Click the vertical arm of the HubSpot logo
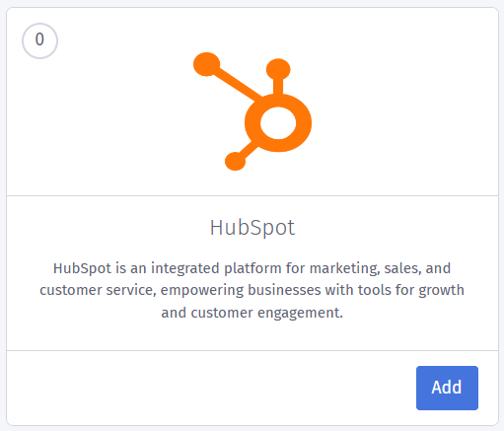 pyautogui.click(x=278, y=87)
